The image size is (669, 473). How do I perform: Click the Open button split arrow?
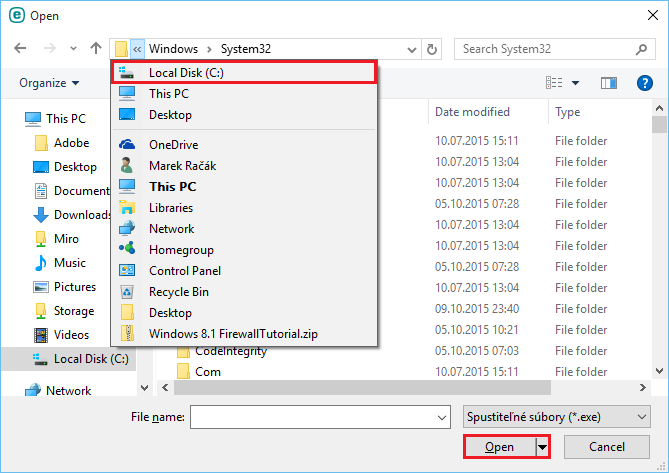click(543, 447)
